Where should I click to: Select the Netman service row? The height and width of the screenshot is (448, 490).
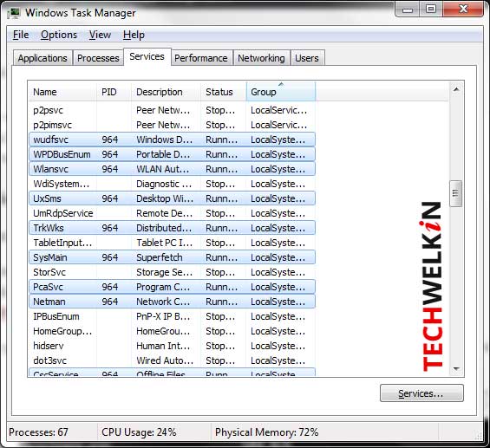[x=172, y=302]
